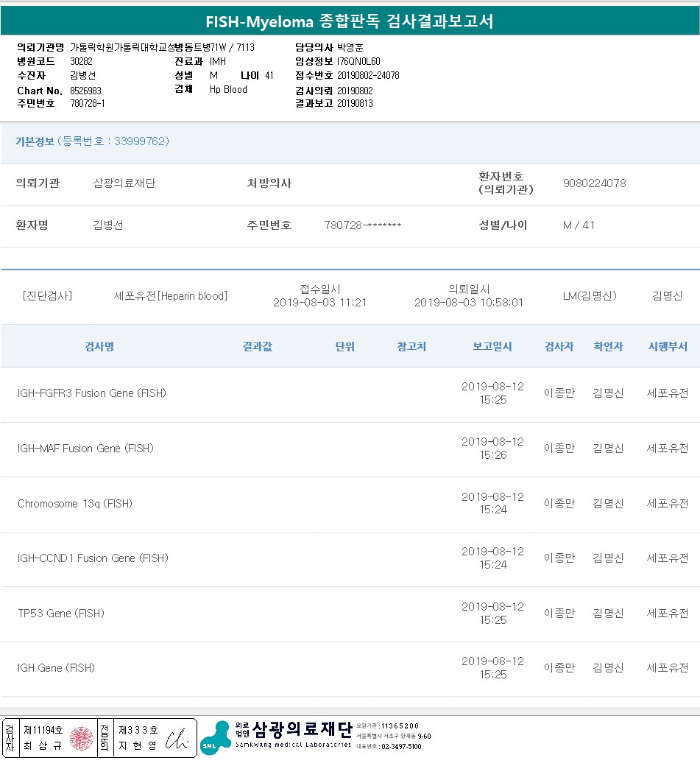Click the footer phone number 02-3497-5100
700x766 pixels.
point(400,747)
